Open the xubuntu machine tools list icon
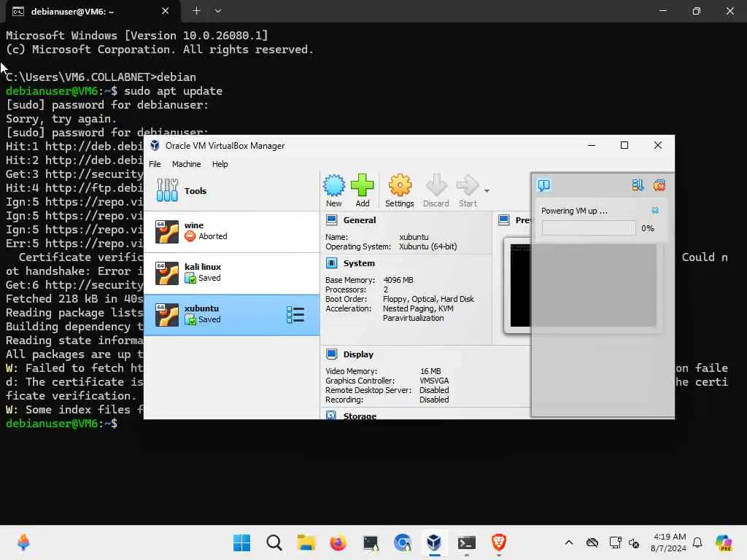 coord(295,315)
